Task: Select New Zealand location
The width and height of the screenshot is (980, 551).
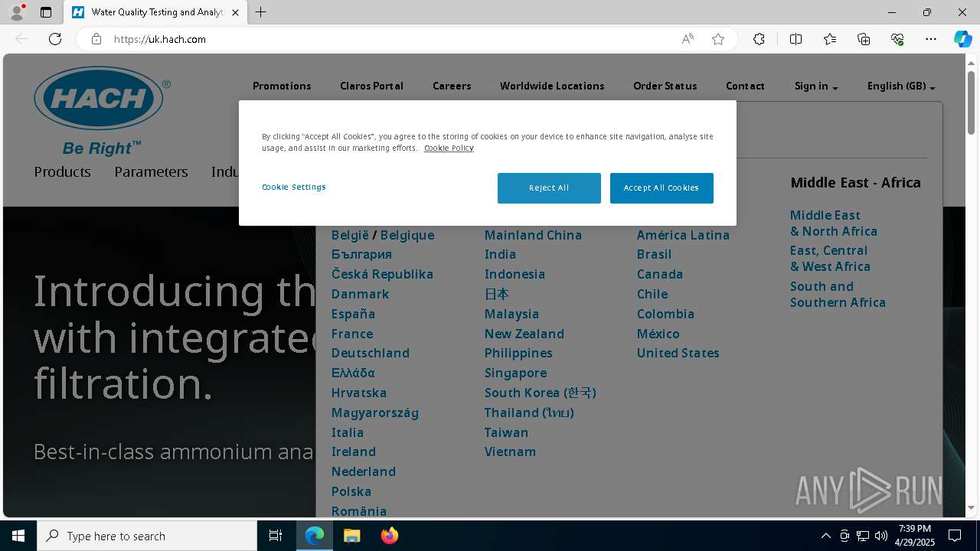Action: [524, 334]
